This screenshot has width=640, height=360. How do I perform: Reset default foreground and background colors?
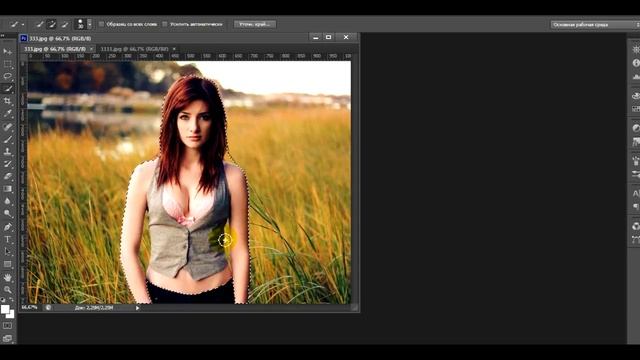coord(3,300)
